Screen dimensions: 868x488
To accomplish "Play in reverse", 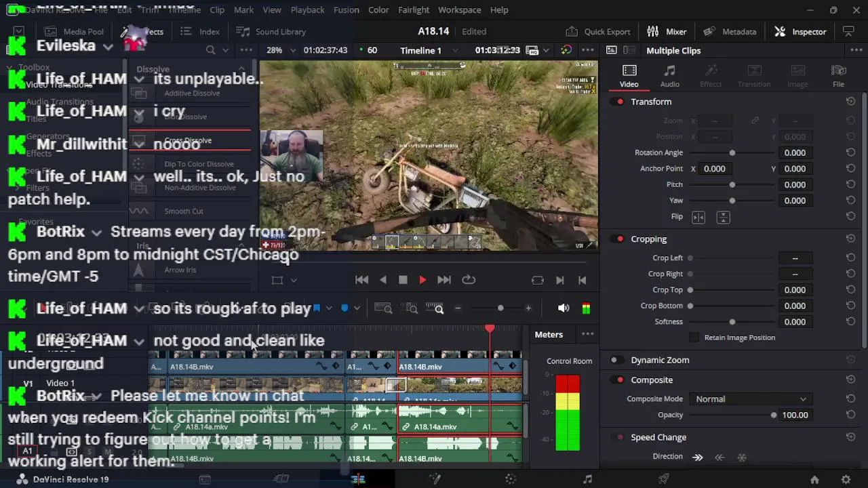I will (x=383, y=280).
